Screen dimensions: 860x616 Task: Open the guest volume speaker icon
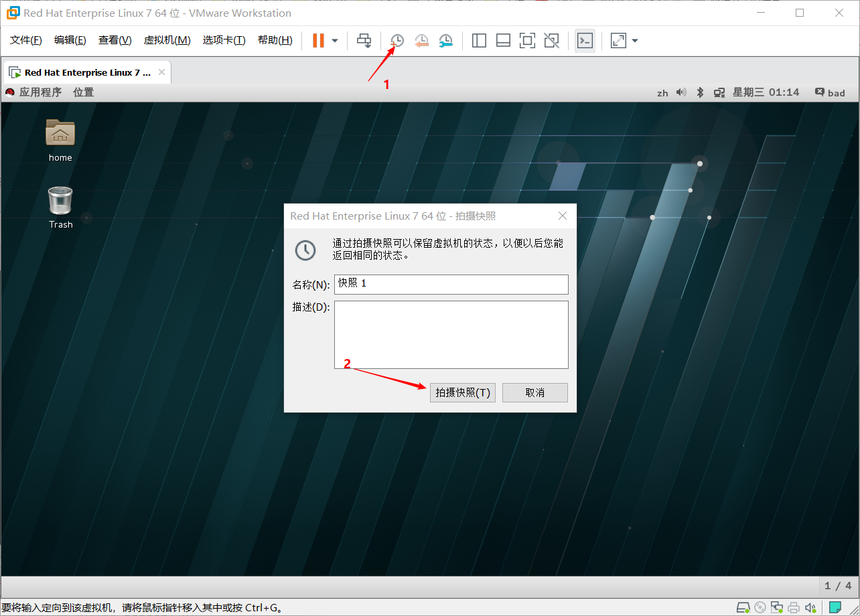point(681,92)
